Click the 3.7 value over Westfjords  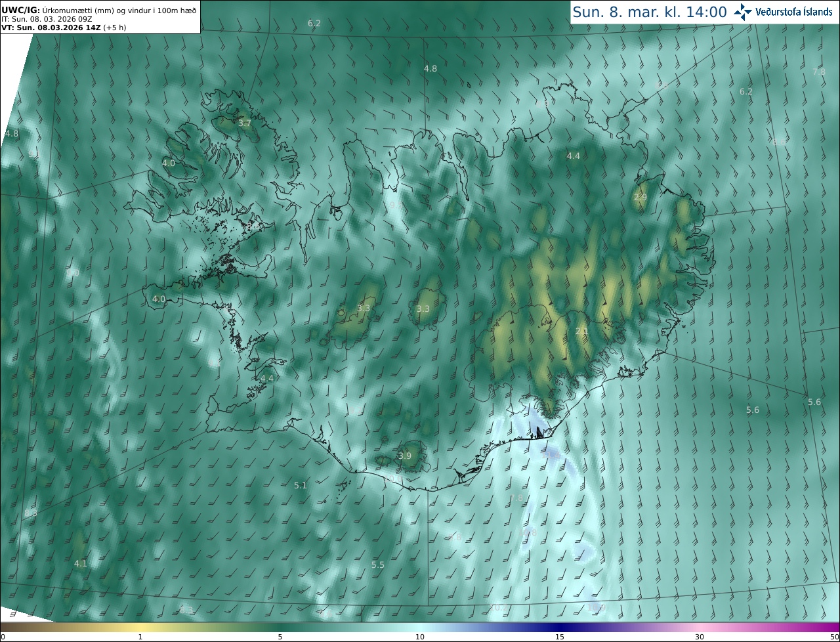(245, 123)
